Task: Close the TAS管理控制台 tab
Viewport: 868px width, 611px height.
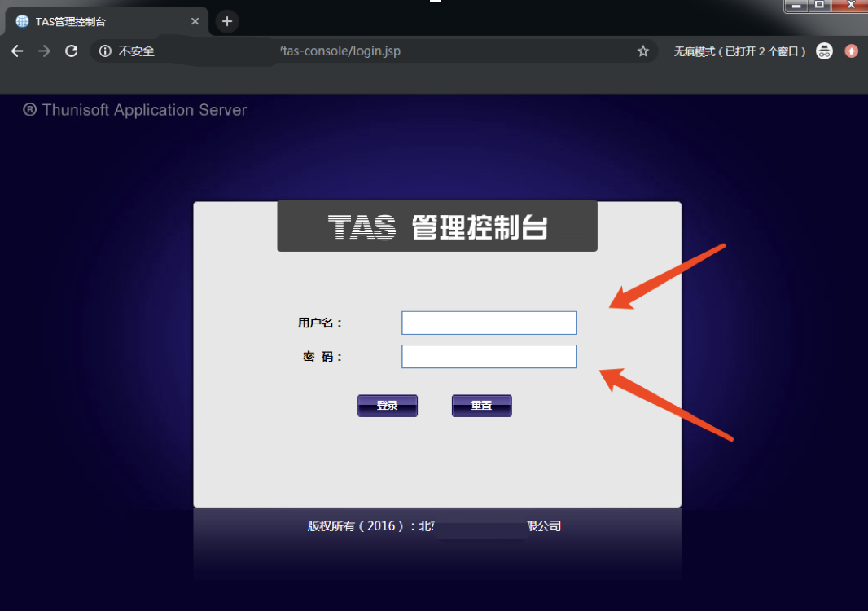Action: tap(195, 21)
